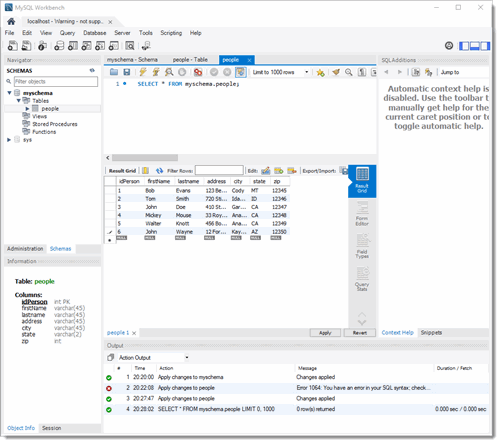Open the File menu
Screen dimensions: 500x444
pyautogui.click(x=9, y=33)
